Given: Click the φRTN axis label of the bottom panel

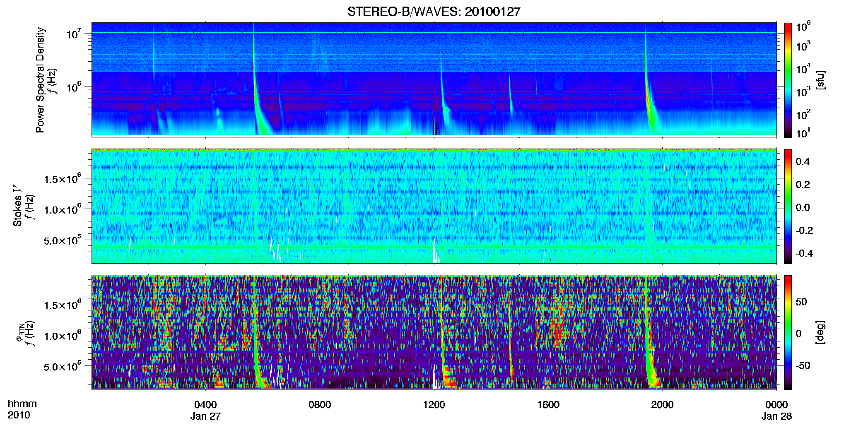Looking at the screenshot, I should pyautogui.click(x=19, y=332).
